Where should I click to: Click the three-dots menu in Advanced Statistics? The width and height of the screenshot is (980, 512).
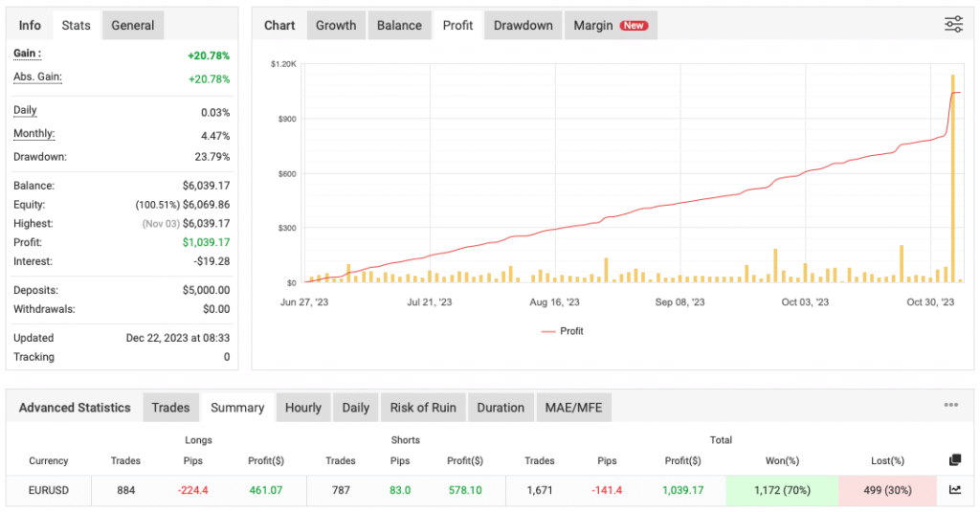pos(950,406)
